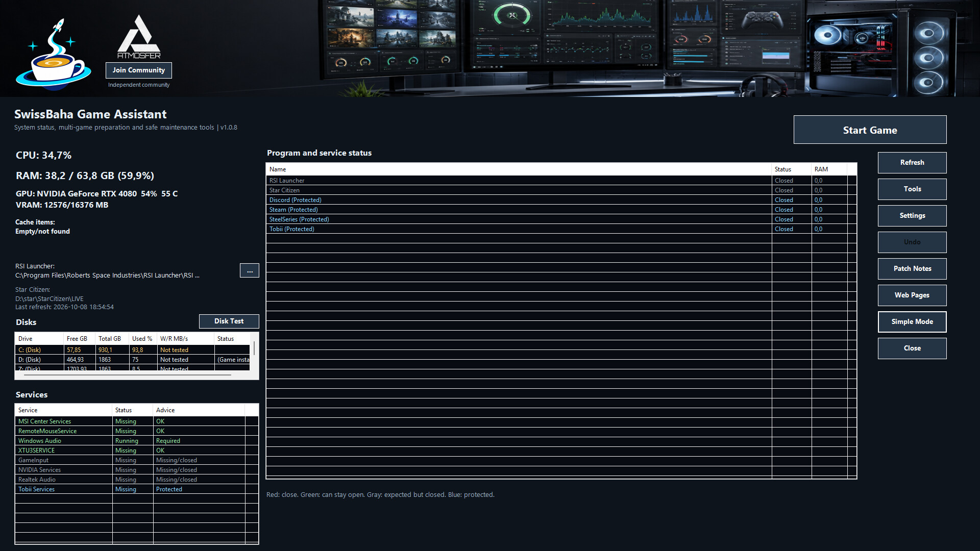Select GameInput service row
The image size is (980, 551).
tap(136, 460)
